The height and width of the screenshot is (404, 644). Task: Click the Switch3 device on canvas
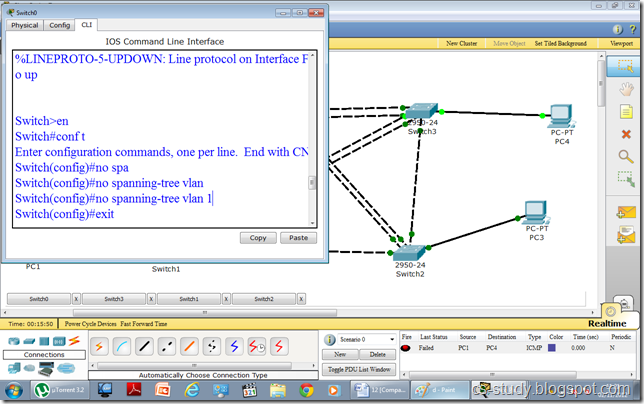coord(419,115)
